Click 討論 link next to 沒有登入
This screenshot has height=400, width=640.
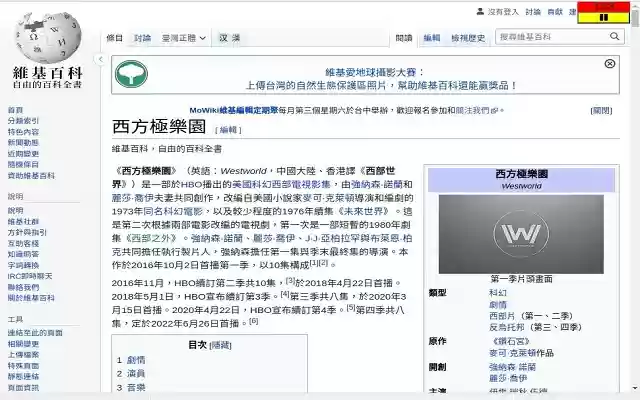tap(533, 12)
